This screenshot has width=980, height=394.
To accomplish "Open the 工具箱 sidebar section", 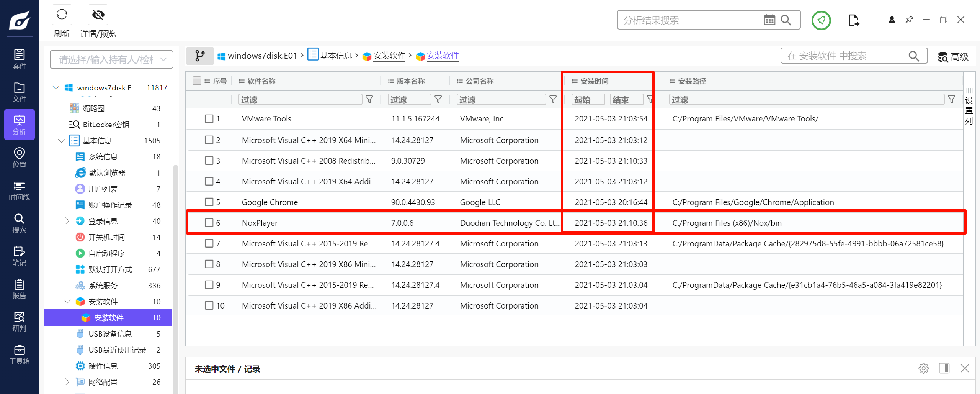I will point(20,355).
